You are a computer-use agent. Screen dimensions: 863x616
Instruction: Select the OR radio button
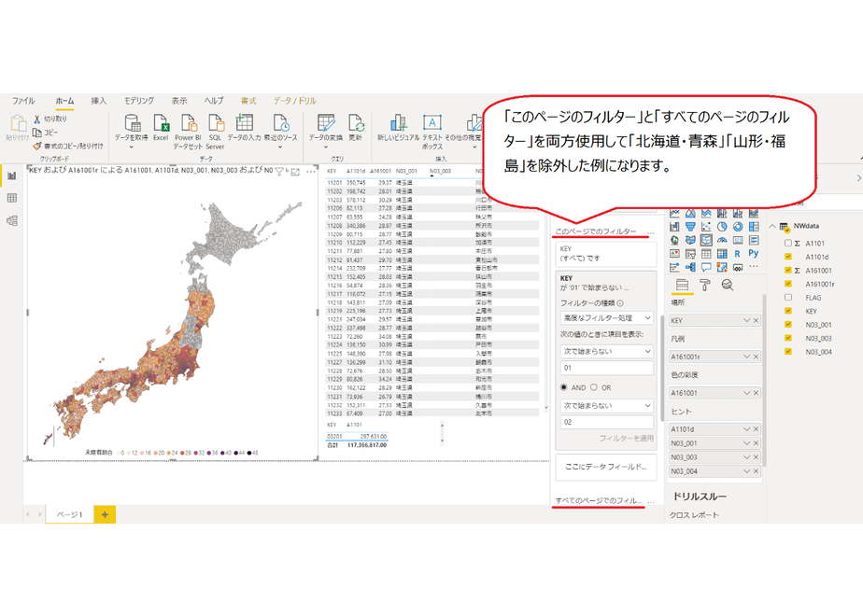point(594,387)
